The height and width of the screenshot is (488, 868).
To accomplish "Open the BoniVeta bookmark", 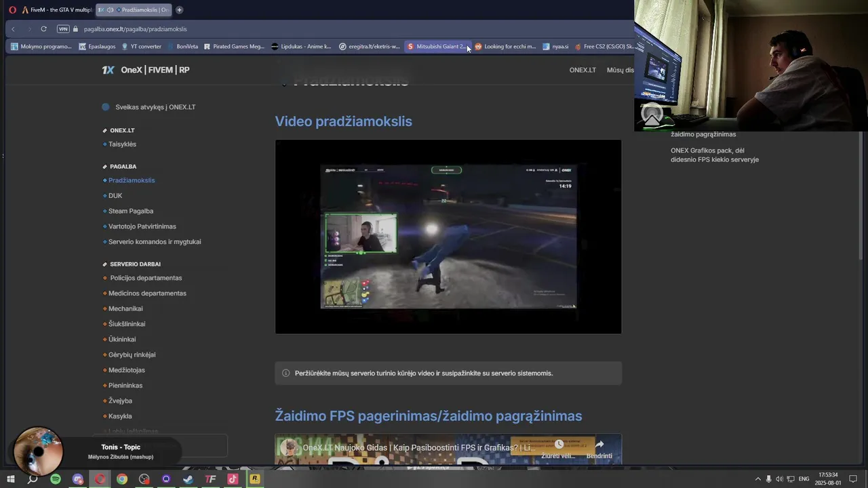I will 183,47.
